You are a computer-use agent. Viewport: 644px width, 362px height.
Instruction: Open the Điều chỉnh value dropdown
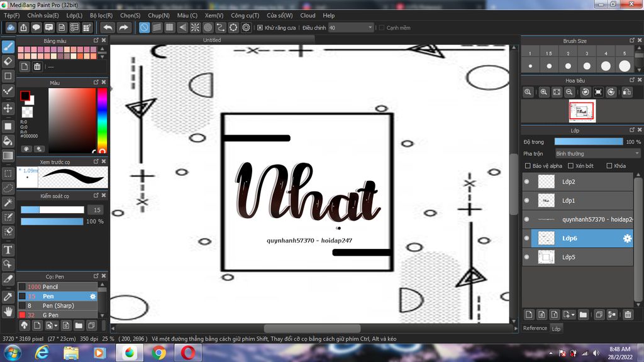pos(351,28)
